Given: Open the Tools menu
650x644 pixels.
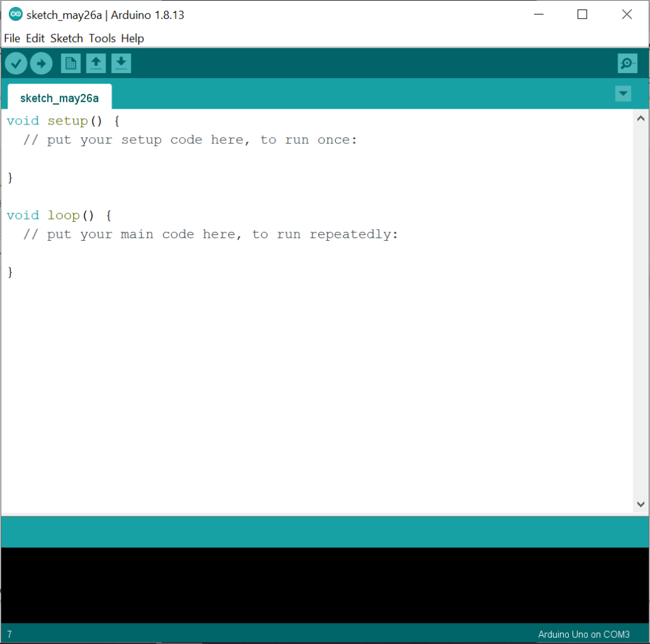Looking at the screenshot, I should point(102,38).
